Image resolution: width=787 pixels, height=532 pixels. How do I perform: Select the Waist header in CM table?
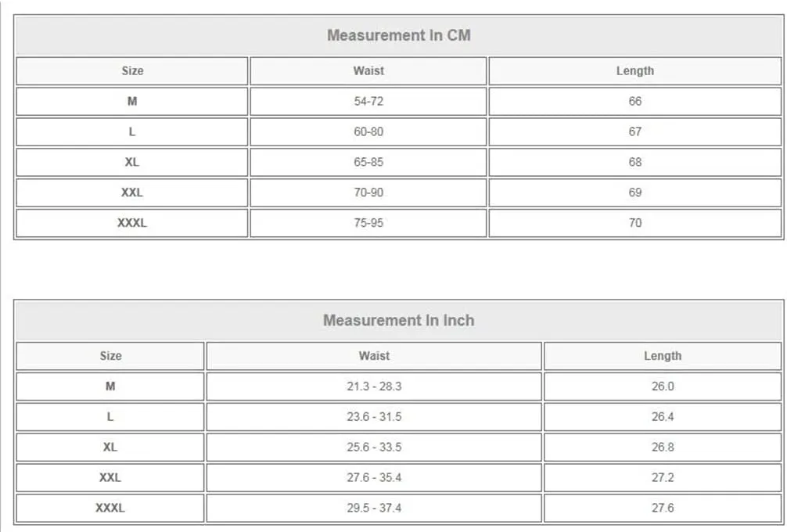(x=368, y=70)
